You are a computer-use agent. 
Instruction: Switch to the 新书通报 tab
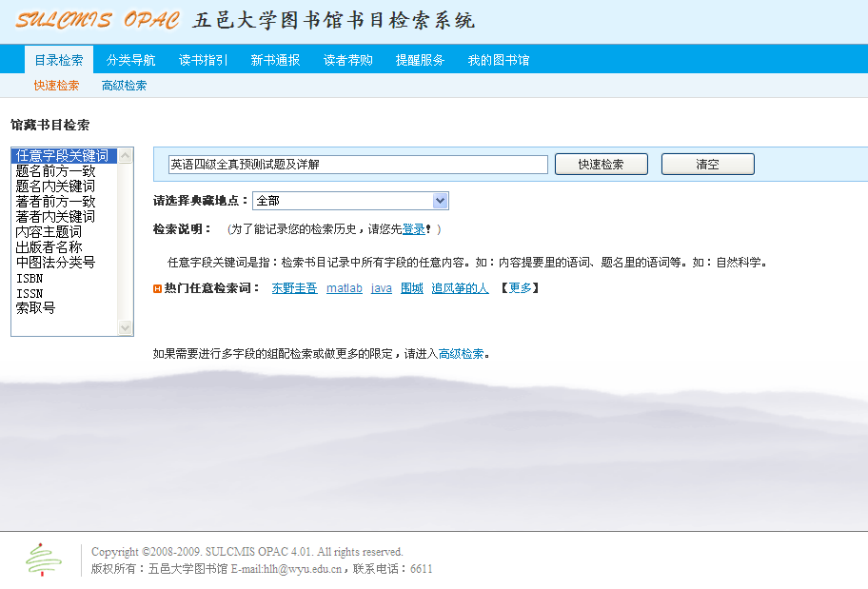(x=275, y=60)
